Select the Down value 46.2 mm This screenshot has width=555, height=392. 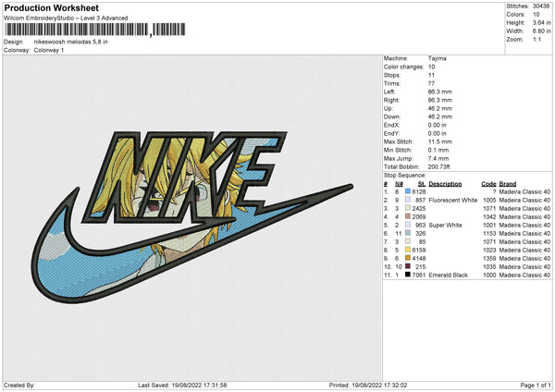click(x=440, y=116)
